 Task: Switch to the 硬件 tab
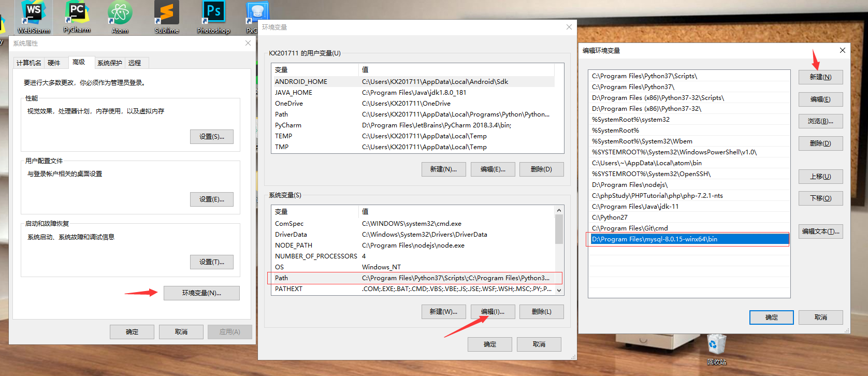[54, 63]
